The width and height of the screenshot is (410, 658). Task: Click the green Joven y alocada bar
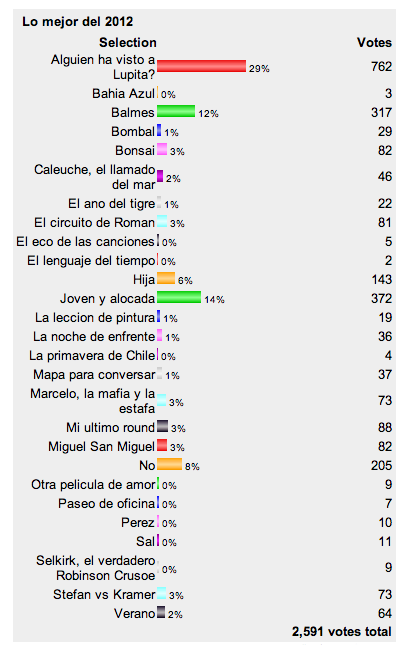tap(179, 297)
